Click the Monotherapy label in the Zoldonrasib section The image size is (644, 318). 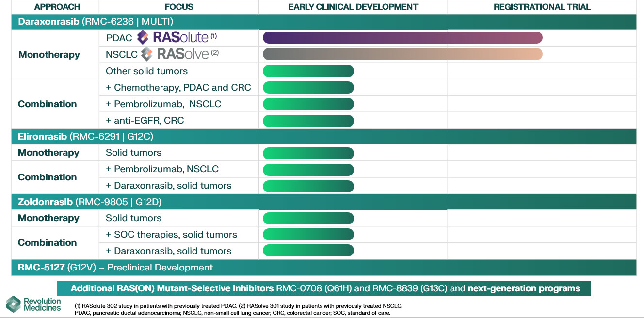click(x=48, y=218)
